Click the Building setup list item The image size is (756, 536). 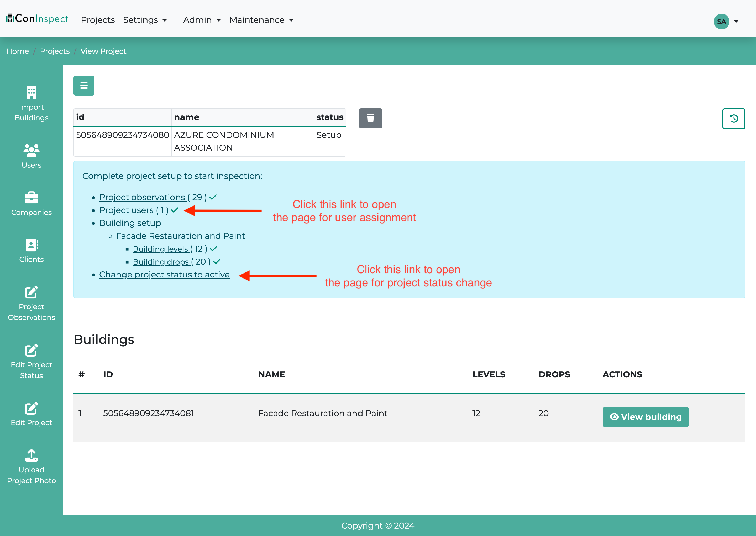[130, 223]
